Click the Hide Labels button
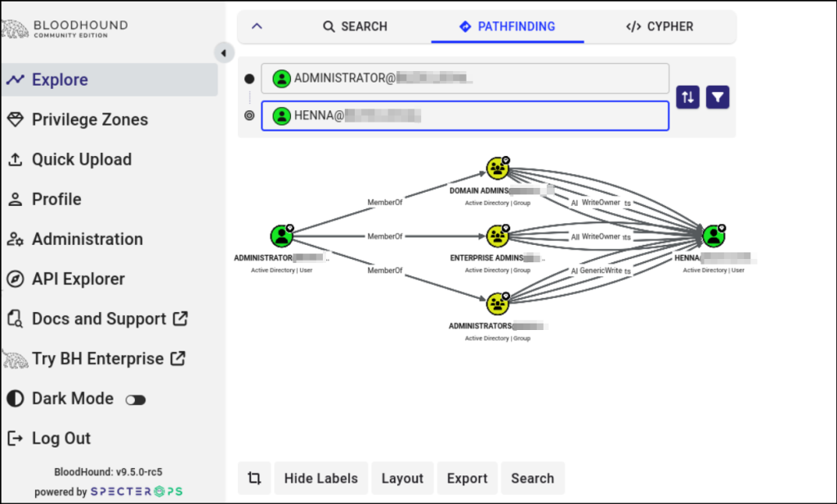The width and height of the screenshot is (837, 504). (320, 478)
